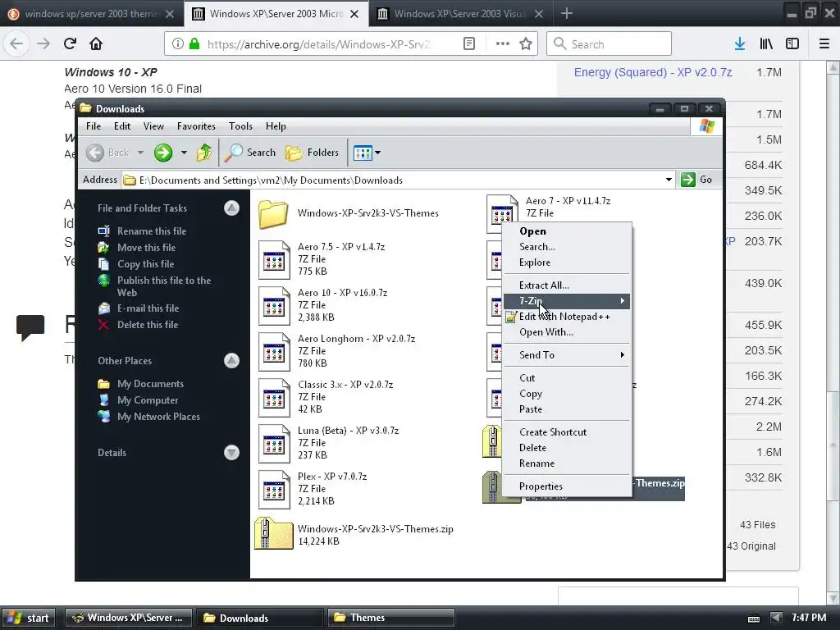Select Plex - XP v7.0.7z file icon
The height and width of the screenshot is (630, 840).
[x=274, y=490]
